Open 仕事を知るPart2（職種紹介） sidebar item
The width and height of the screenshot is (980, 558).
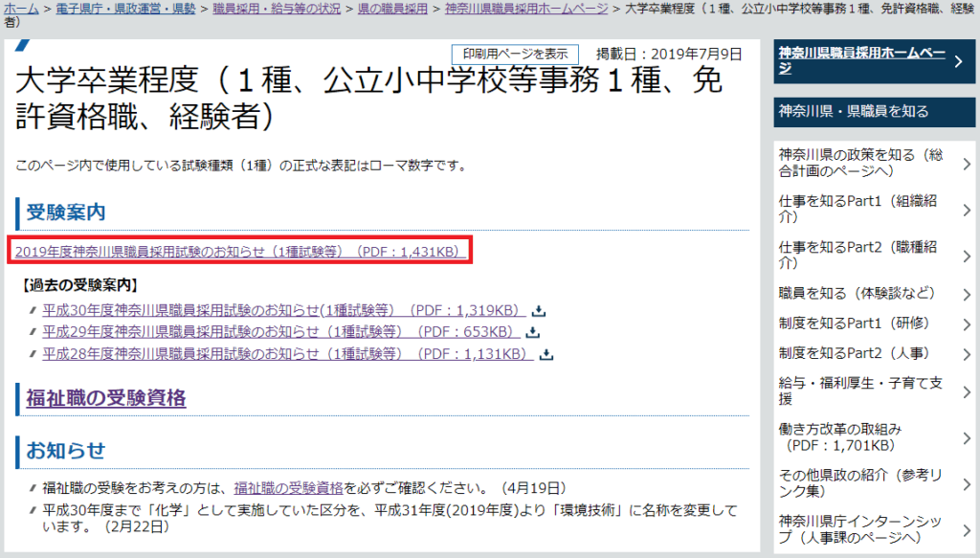click(x=861, y=255)
